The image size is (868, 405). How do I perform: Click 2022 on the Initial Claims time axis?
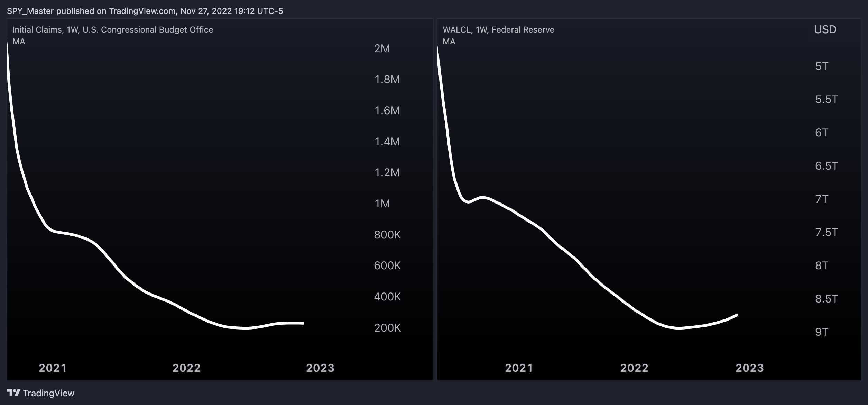click(186, 368)
